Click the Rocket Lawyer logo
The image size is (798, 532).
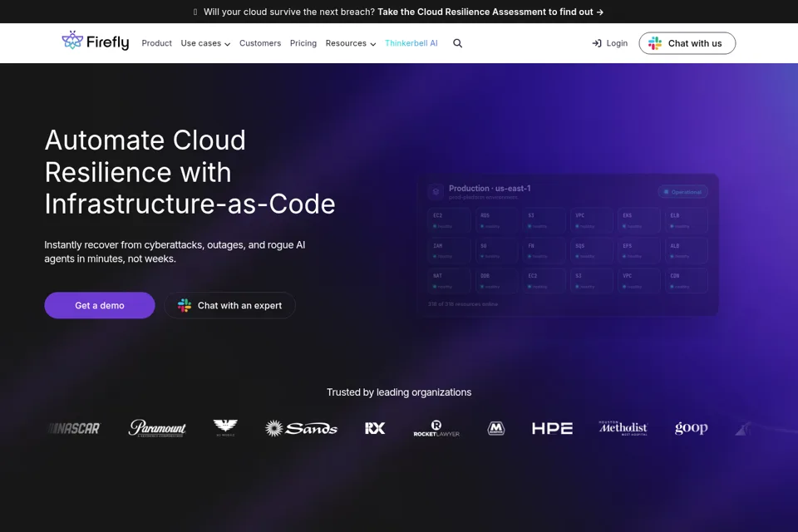click(436, 429)
